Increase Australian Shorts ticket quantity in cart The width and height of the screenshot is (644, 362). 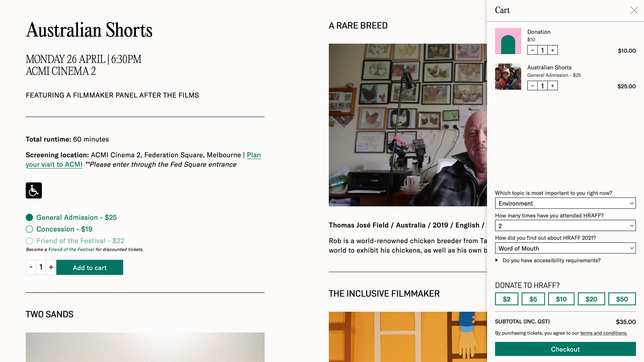[x=552, y=86]
